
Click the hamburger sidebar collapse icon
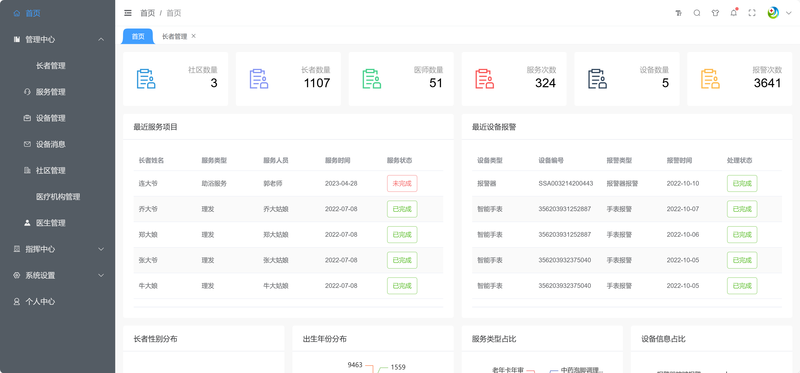point(128,13)
